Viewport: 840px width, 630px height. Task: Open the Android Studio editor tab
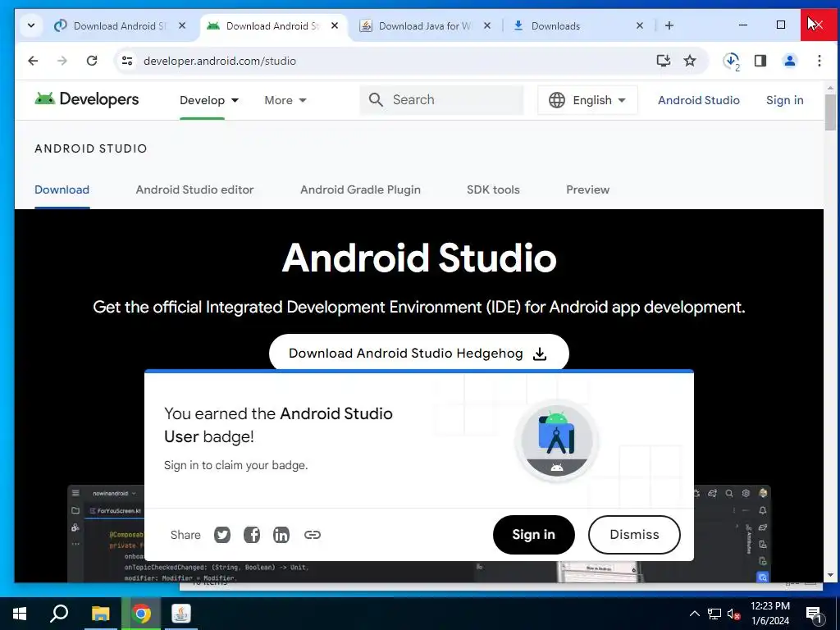point(194,189)
